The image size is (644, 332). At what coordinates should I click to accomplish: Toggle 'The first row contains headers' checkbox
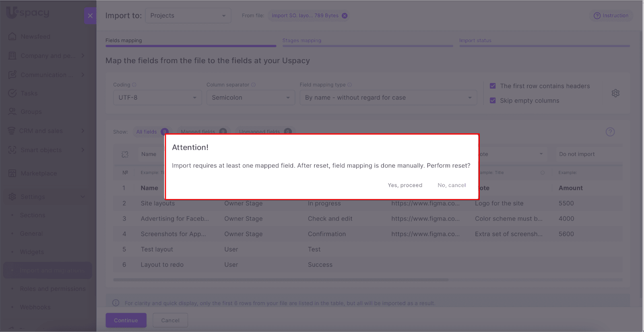tap(493, 86)
